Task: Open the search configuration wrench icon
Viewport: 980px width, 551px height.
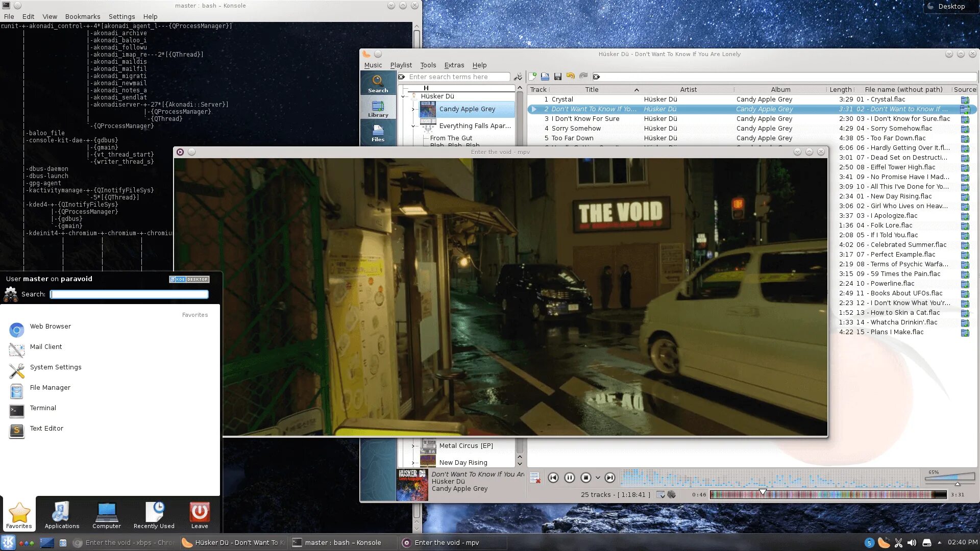Action: pyautogui.click(x=518, y=77)
